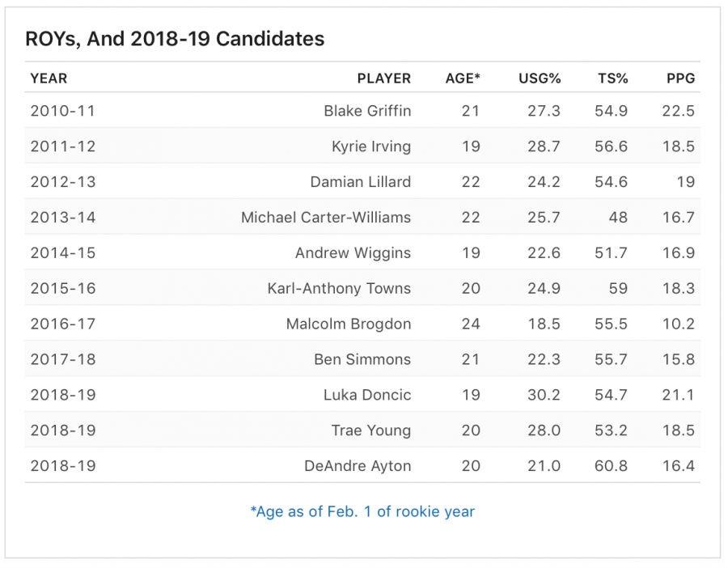Click on Kyrie Irving's name
The image size is (728, 568).
click(x=371, y=146)
